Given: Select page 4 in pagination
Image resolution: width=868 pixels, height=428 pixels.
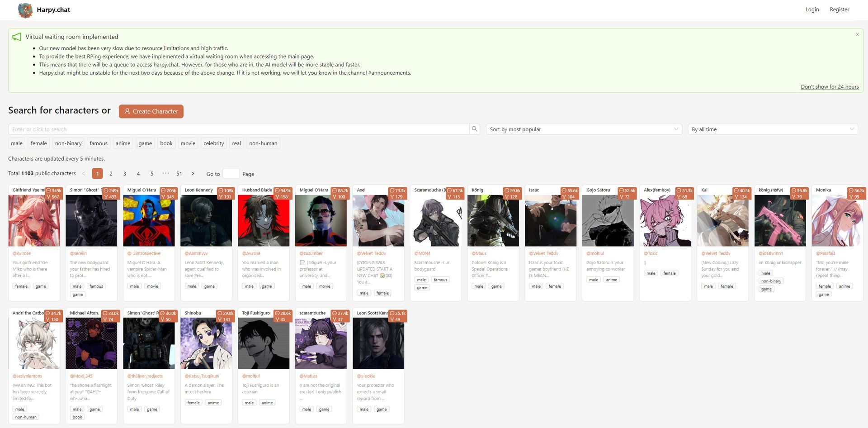Looking at the screenshot, I should coord(138,173).
